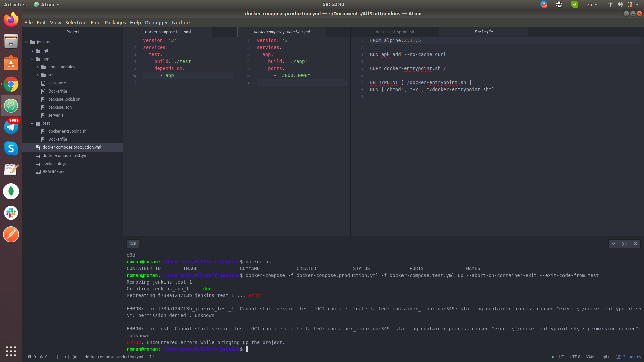
Task: Open the Find menu
Action: [x=96, y=23]
